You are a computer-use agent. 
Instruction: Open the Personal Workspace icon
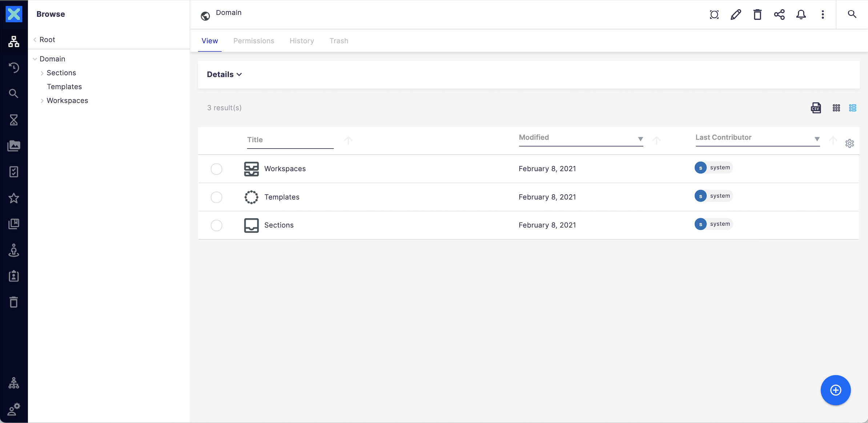point(14,250)
